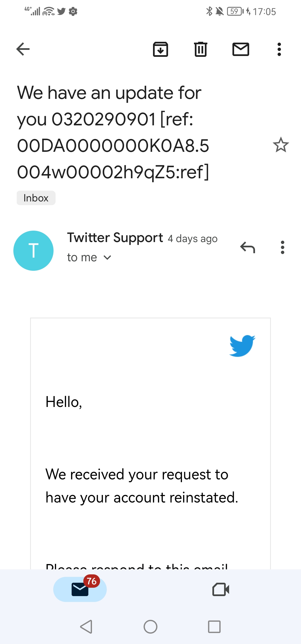Delete this email with trash icon

coord(201,49)
